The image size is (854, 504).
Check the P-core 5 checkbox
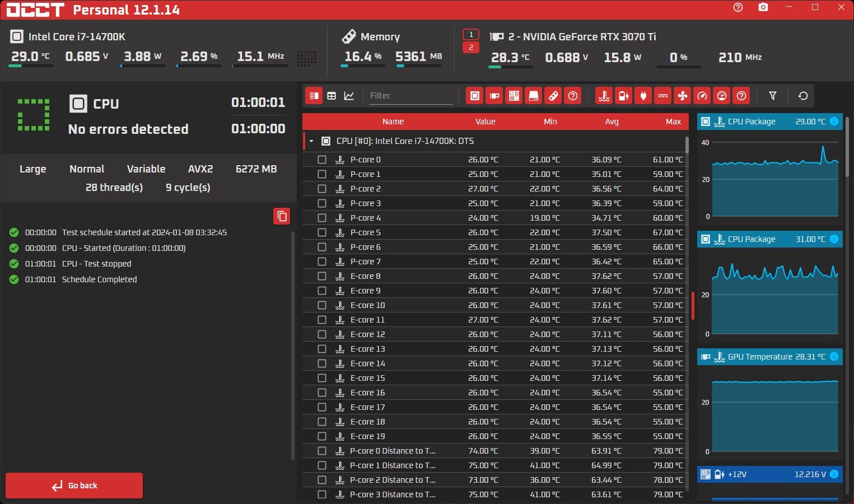click(322, 232)
